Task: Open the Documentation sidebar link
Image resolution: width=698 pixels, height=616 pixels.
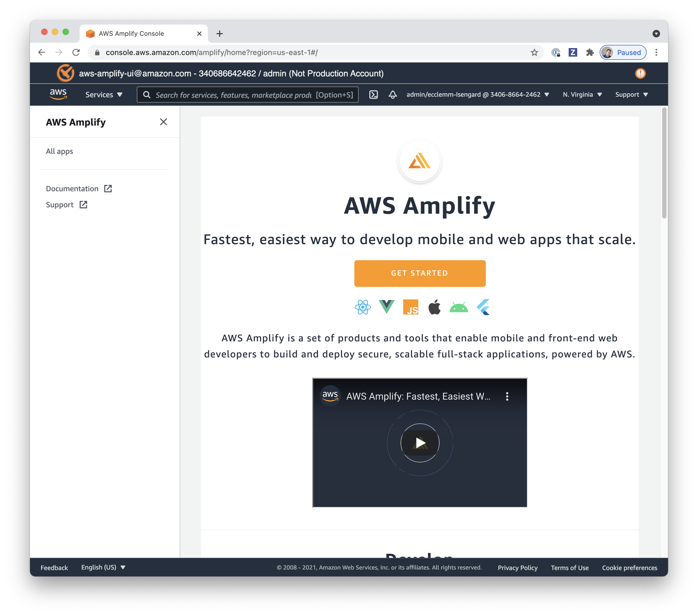Action: (x=72, y=189)
